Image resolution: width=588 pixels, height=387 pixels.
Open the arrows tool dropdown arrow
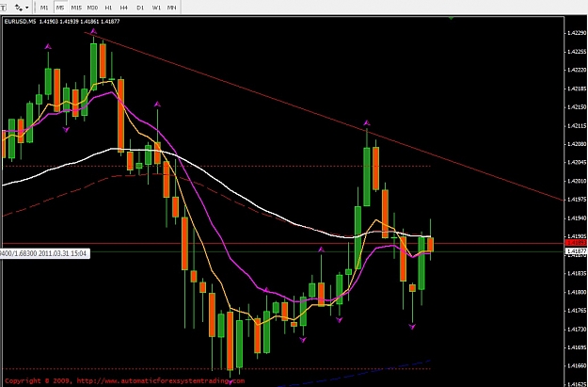[x=26, y=8]
